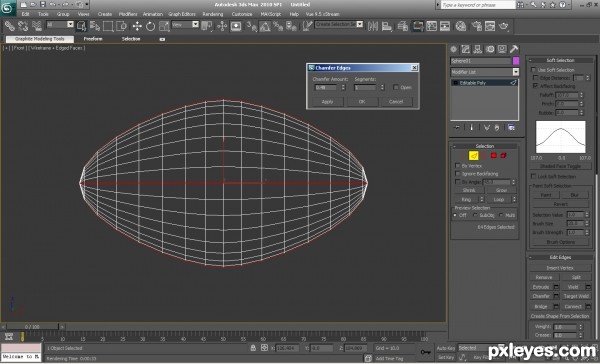This screenshot has width=600, height=364.
Task: Click the Insert Vertex button
Action: point(560,268)
